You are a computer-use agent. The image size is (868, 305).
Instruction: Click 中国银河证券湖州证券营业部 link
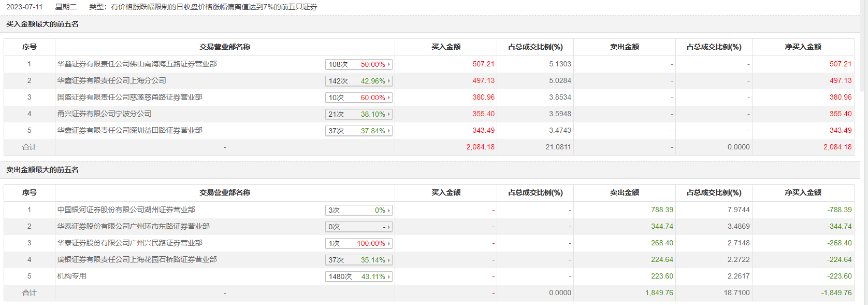coord(126,210)
